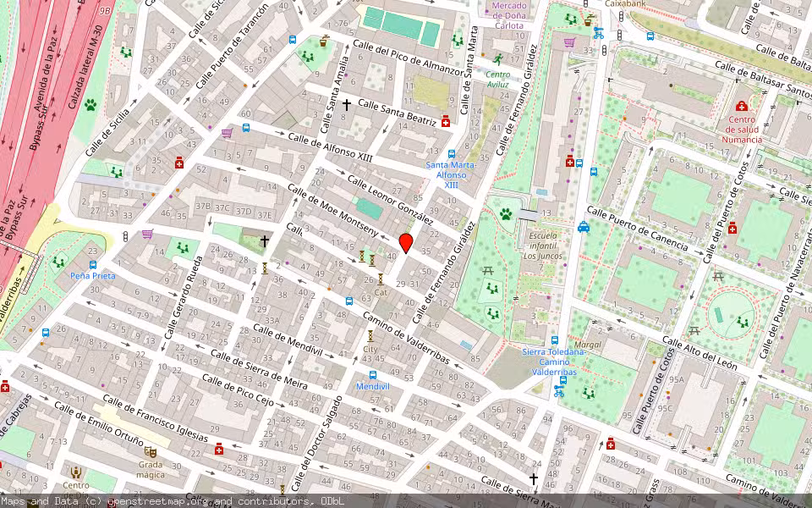Image resolution: width=812 pixels, height=508 pixels.
Task: Select the Centro de Día person icon
Action: click(x=76, y=472)
